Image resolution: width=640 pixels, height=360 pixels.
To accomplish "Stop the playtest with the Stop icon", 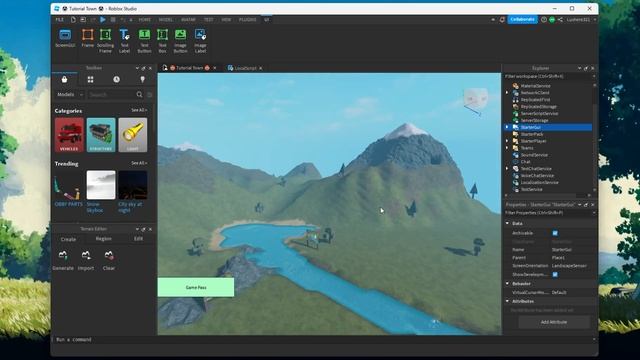I will click(x=113, y=20).
